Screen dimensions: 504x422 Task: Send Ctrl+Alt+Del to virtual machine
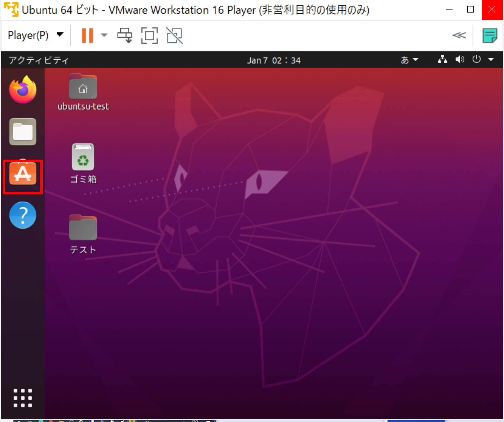(125, 35)
